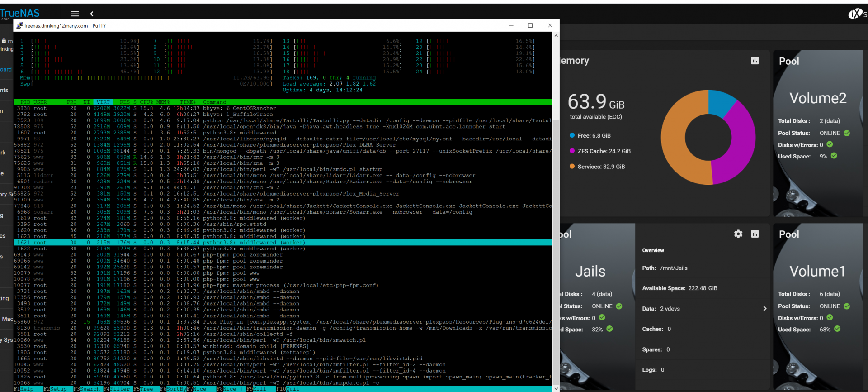This screenshot has width=868, height=392.
Task: Select the Plex Media Server process row
Action: (283, 194)
